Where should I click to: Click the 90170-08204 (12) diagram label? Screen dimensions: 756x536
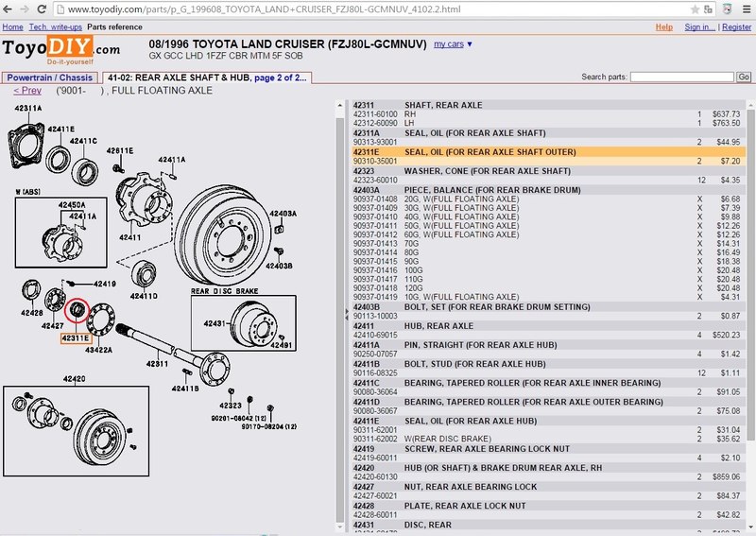pos(269,426)
